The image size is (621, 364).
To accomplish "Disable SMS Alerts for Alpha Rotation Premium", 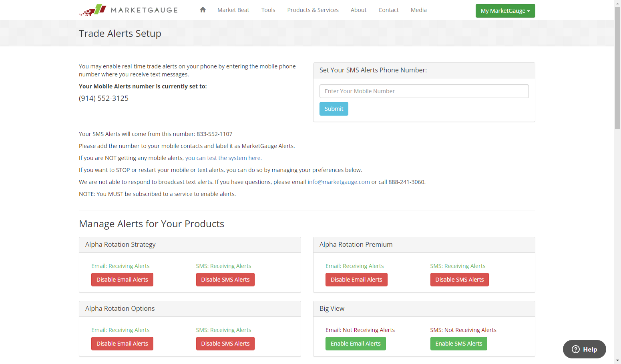I will (x=459, y=280).
